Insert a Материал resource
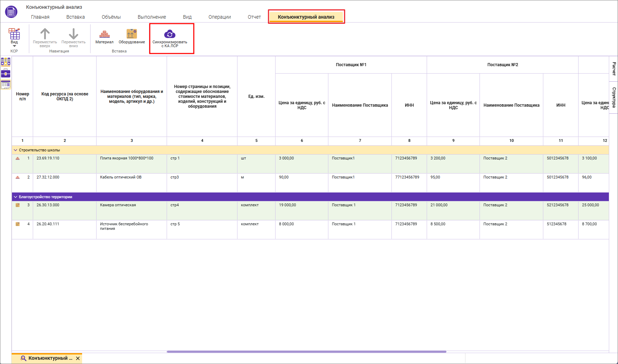The image size is (618, 364). [104, 37]
